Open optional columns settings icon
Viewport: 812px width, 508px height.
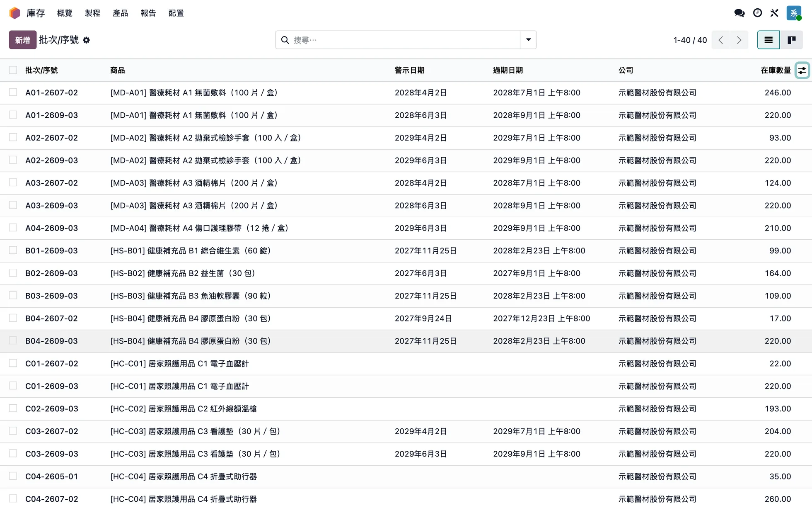pyautogui.click(x=802, y=70)
